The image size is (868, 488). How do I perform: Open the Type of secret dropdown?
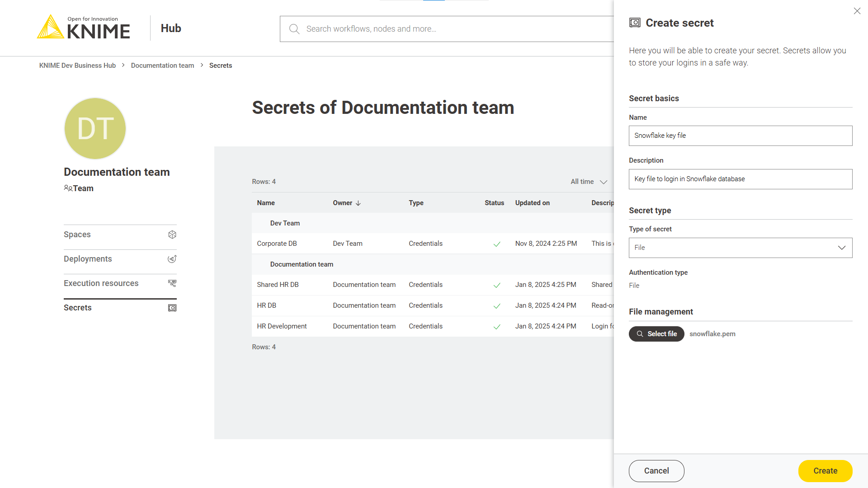[740, 248]
